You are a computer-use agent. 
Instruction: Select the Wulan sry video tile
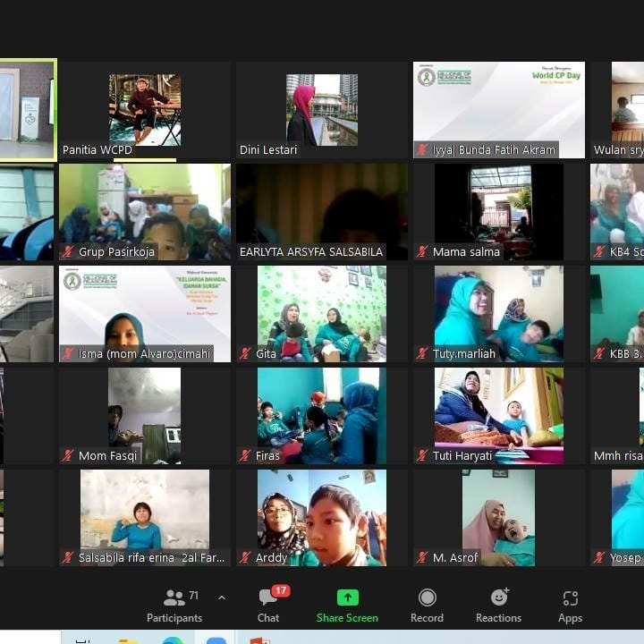click(617, 110)
